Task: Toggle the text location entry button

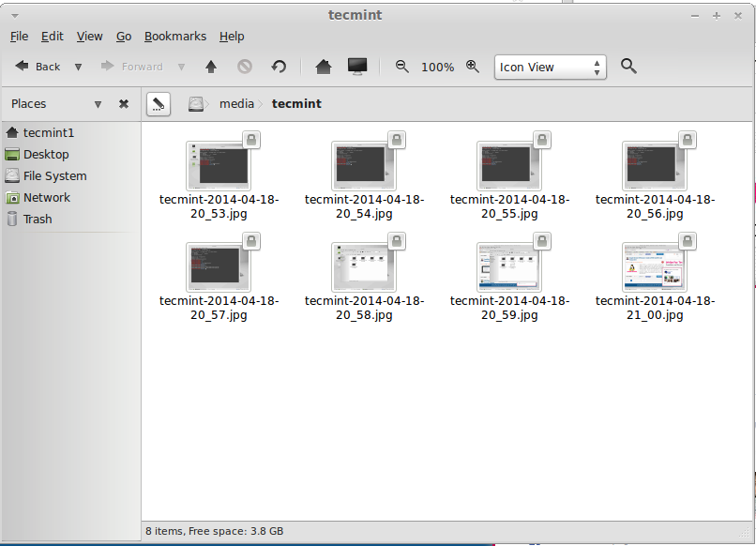Action: [159, 104]
